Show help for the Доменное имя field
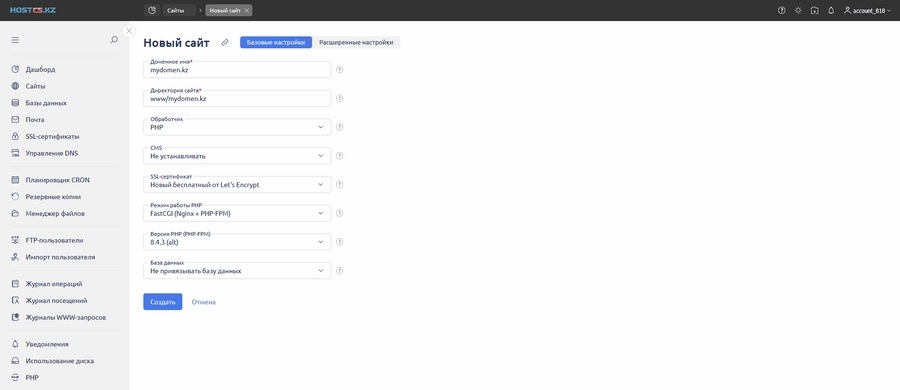900x390 pixels. point(339,69)
